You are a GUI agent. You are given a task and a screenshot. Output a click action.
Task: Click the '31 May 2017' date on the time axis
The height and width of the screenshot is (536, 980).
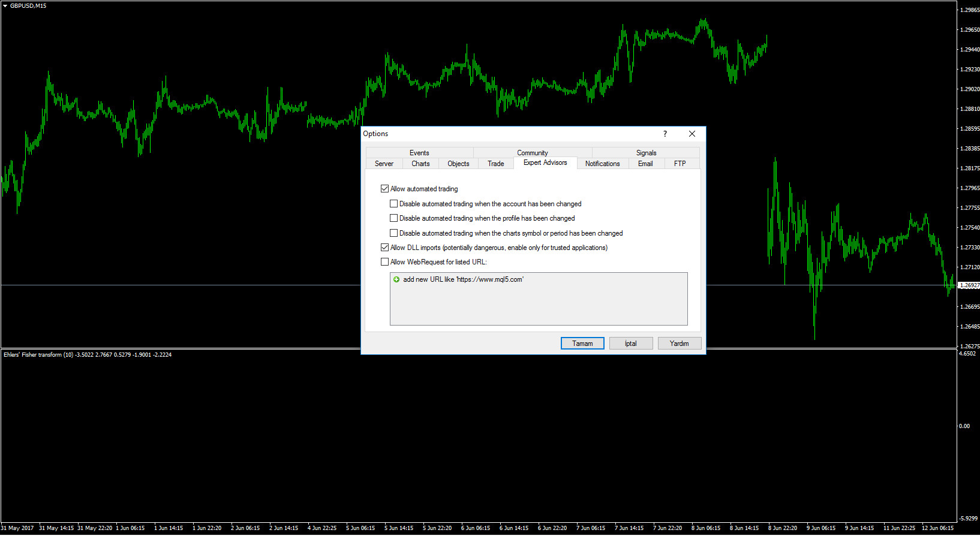(17, 528)
